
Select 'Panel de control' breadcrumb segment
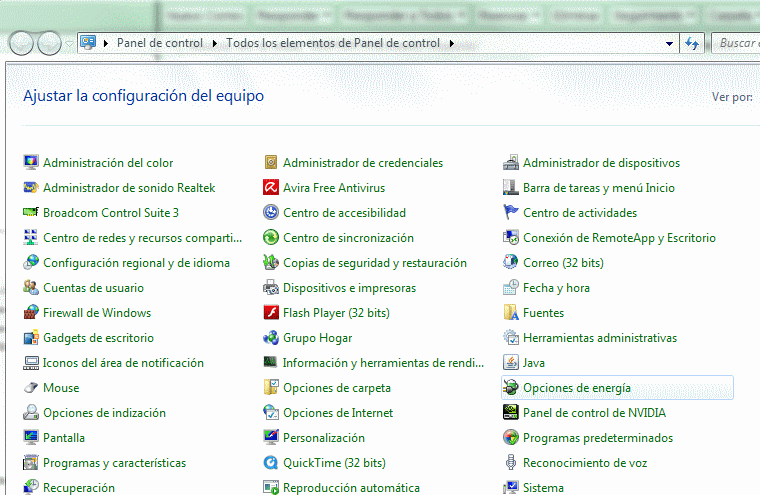coord(160,43)
